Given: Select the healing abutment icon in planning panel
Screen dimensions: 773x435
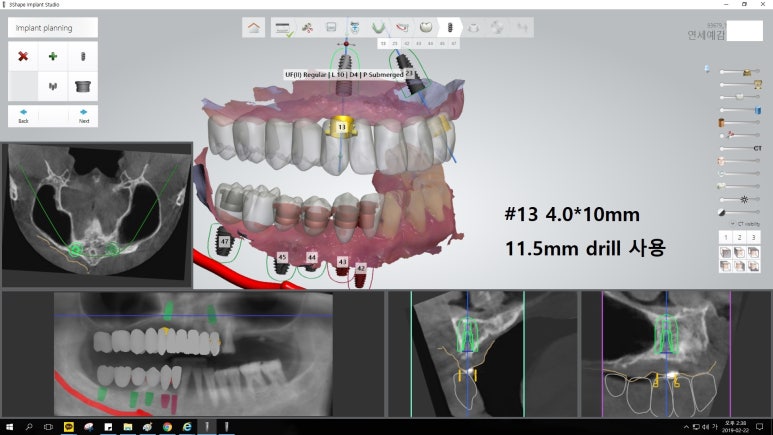Looking at the screenshot, I should 83,87.
